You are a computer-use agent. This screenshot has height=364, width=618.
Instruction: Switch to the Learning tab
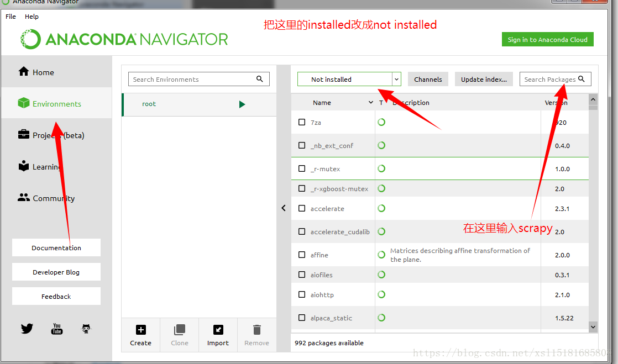tap(56, 166)
